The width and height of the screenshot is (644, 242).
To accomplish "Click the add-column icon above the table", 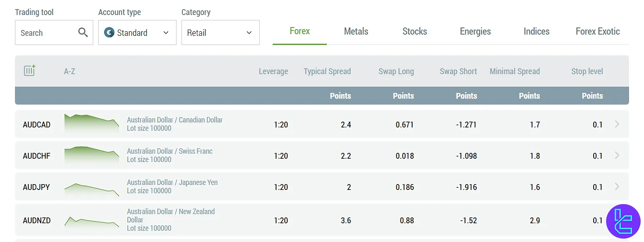I will (x=30, y=71).
